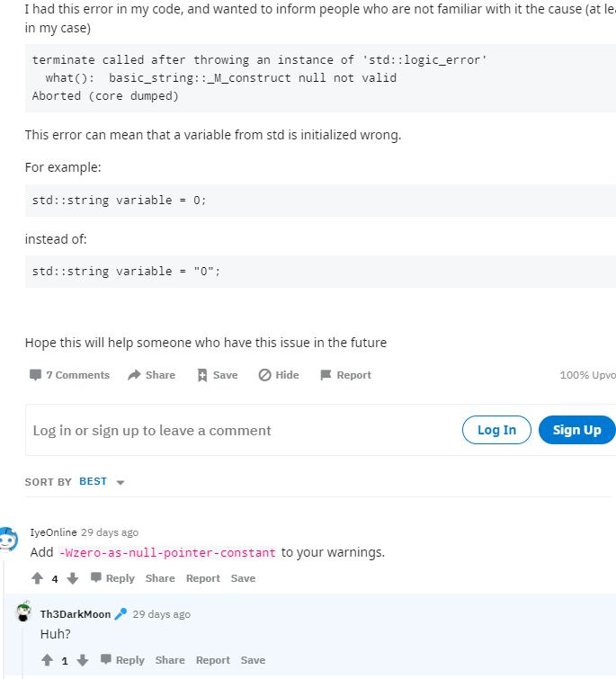Image resolution: width=616 pixels, height=679 pixels.
Task: Click the IyeOnline username link
Action: pos(54,532)
